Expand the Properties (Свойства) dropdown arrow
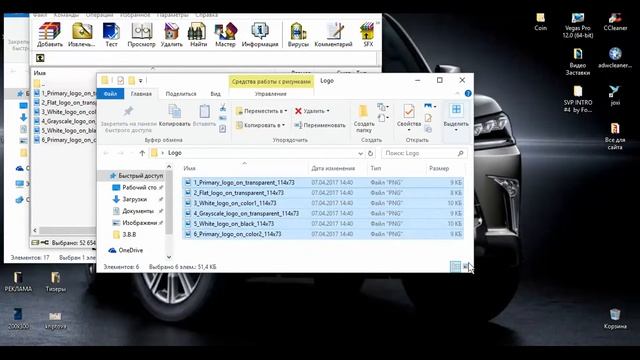 pos(409,130)
